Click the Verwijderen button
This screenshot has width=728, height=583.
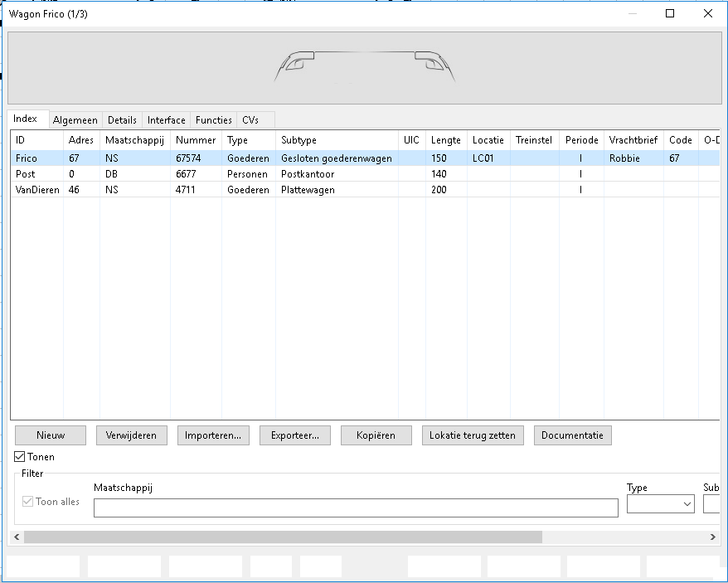coord(131,435)
